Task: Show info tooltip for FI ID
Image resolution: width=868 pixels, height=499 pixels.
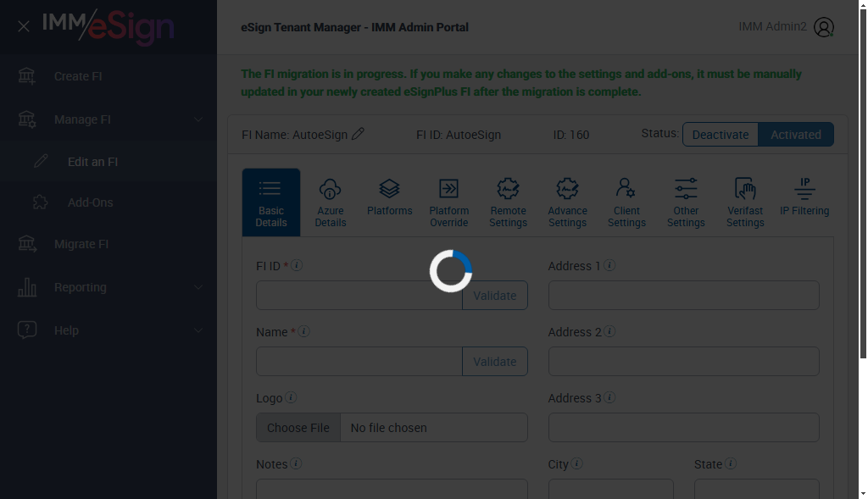Action: coord(297,265)
